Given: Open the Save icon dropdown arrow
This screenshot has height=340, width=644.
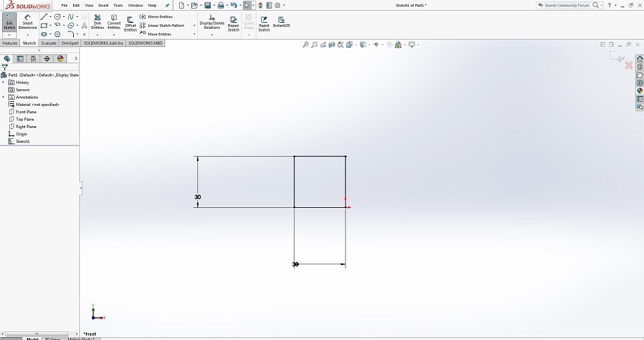Looking at the screenshot, I should [213, 5].
